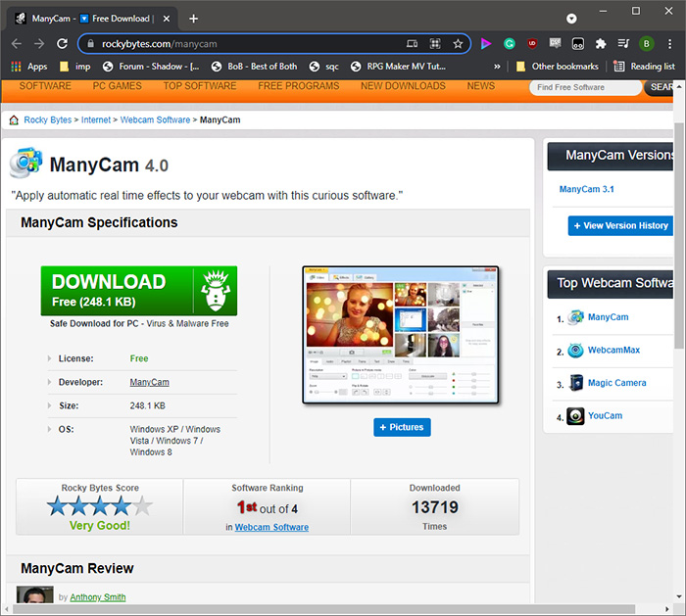This screenshot has width=686, height=616.
Task: Open the Apps grid shortcut
Action: pos(29,67)
